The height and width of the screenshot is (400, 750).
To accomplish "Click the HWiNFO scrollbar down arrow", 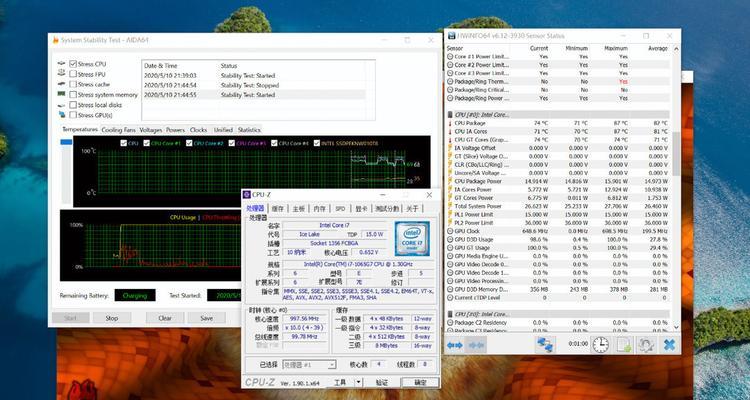I will click(x=676, y=328).
